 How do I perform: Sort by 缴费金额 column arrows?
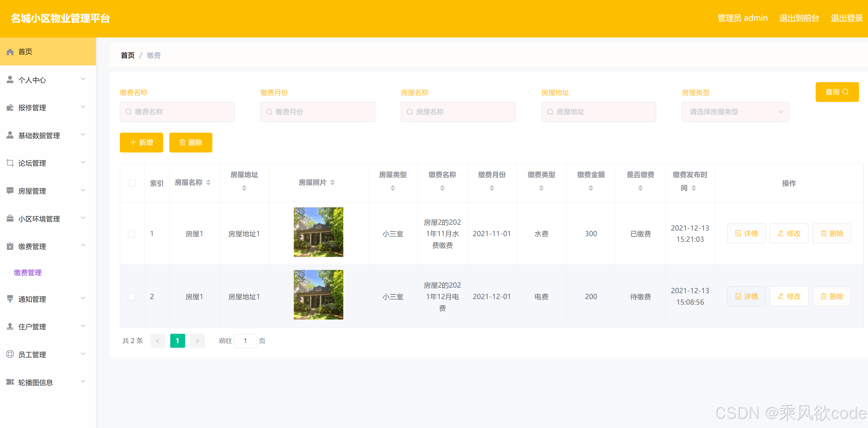(591, 188)
